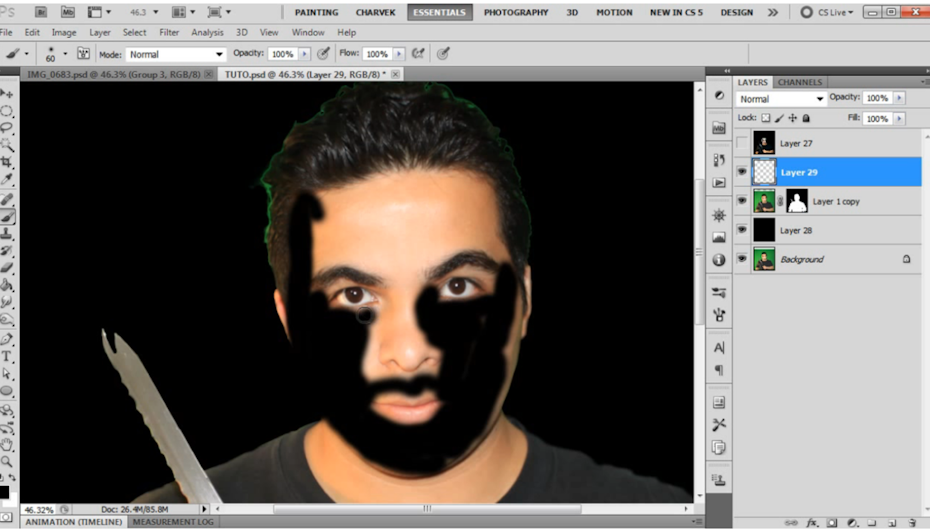Screen dimensions: 930x532
Task: Toggle the brush panel icon in options bar
Action: [x=83, y=54]
